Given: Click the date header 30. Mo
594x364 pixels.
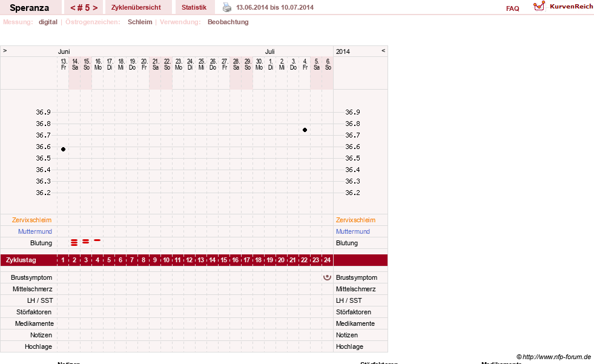Looking at the screenshot, I should click(x=259, y=64).
